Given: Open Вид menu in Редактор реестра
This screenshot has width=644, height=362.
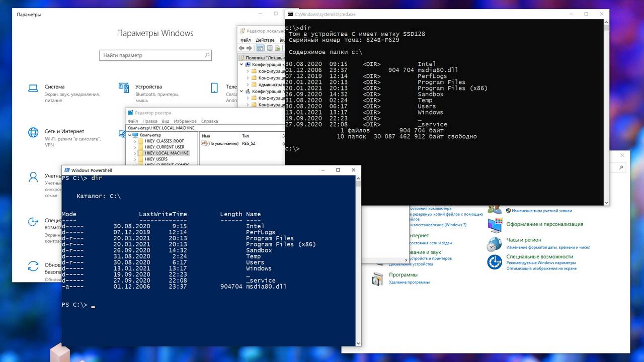Looking at the screenshot, I should tap(166, 121).
